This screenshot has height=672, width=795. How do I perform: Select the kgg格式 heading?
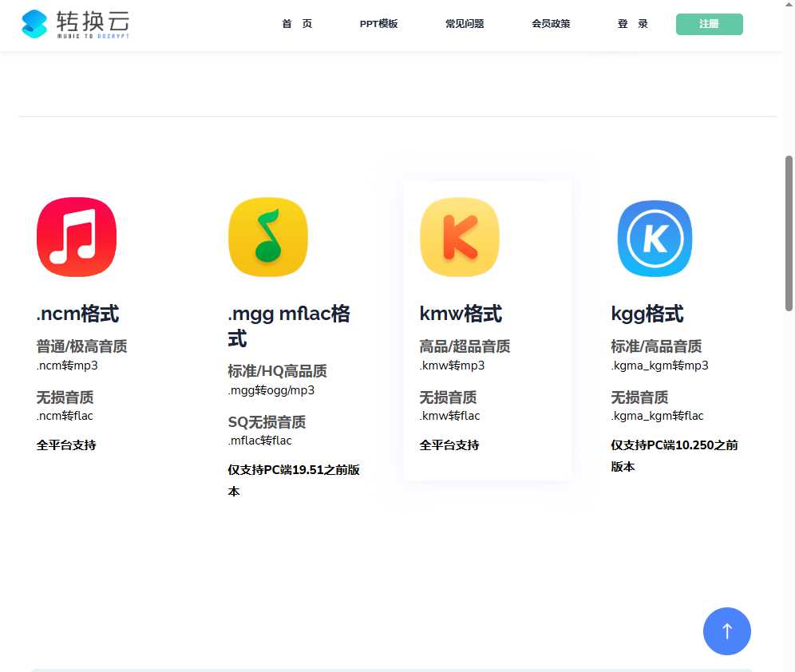coord(648,314)
